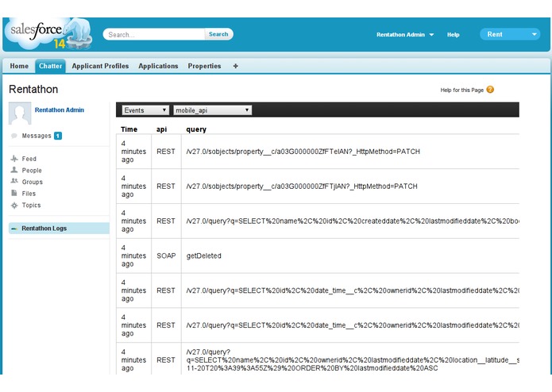This screenshot has width=552, height=392.
Task: Click the query ending lastmodifieddate ASC
Action: click(x=353, y=360)
